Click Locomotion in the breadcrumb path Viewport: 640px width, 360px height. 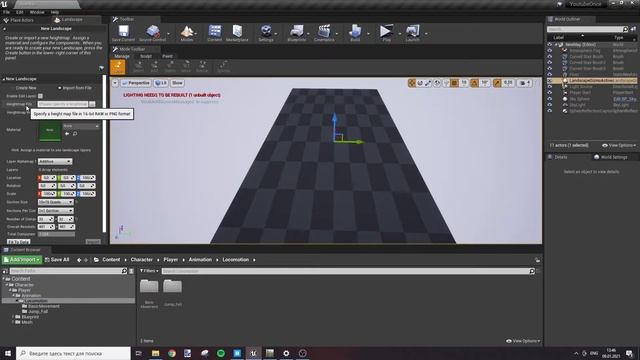pyautogui.click(x=236, y=260)
